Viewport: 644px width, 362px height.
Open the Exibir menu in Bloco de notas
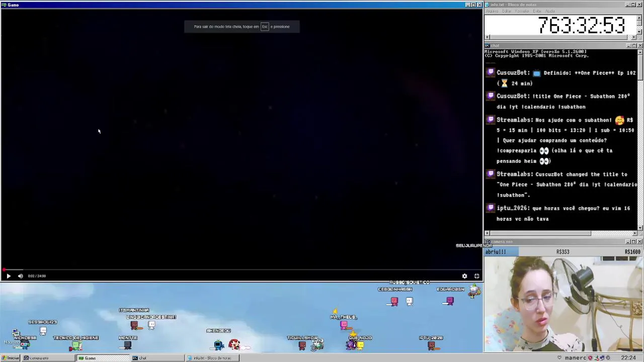pos(537,11)
